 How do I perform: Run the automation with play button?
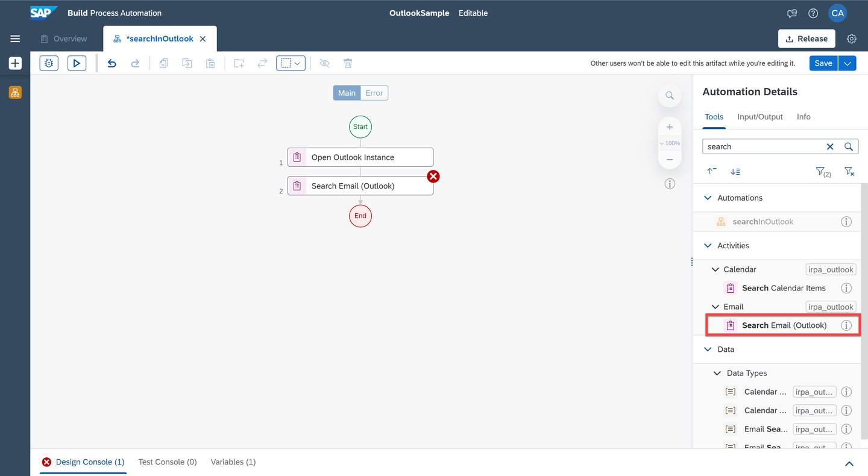click(x=77, y=63)
